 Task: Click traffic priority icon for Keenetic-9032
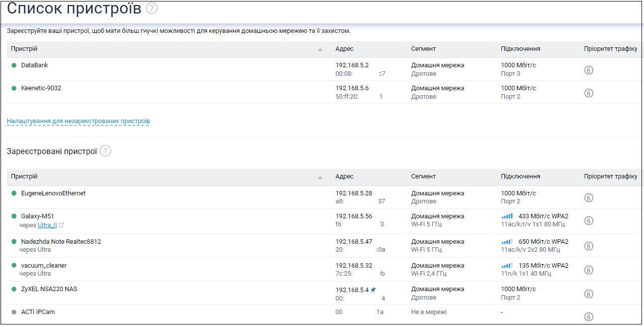coord(589,93)
